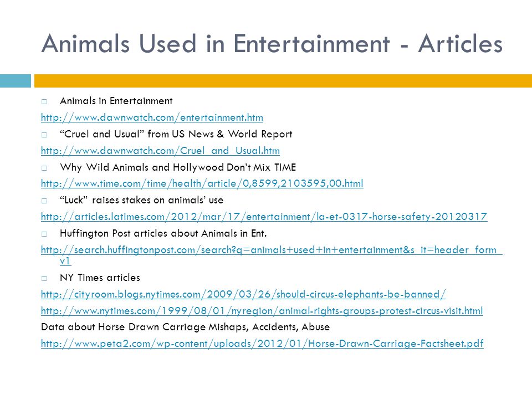Click 'Why Wild Animals and Hollywood Don't Mix TIME'
The height and width of the screenshot is (399, 532).
click(178, 167)
